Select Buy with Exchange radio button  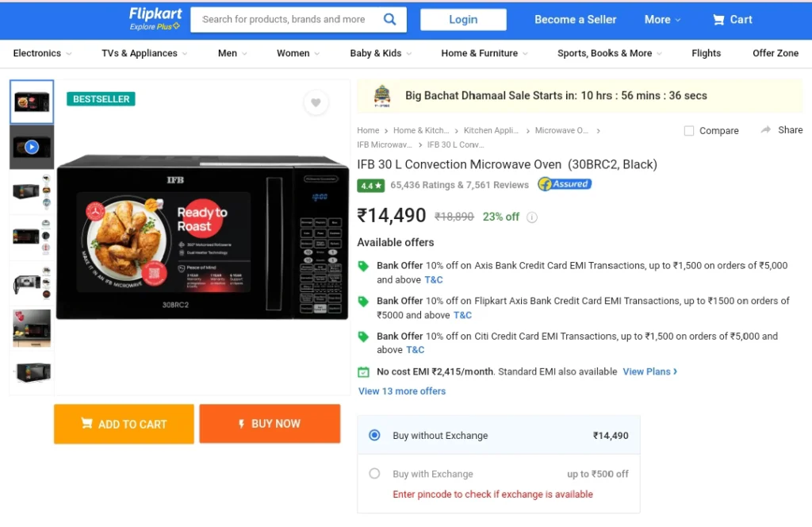pos(374,474)
